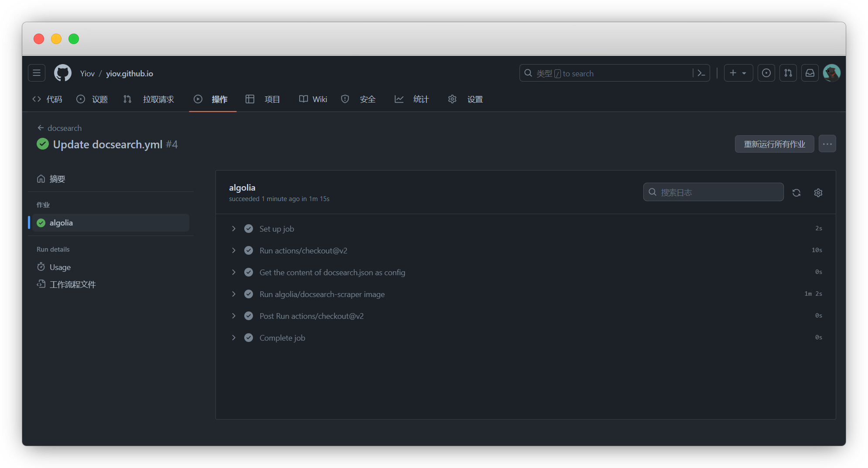This screenshot has width=868, height=468.
Task: Open the notifications inbox icon
Action: click(810, 73)
